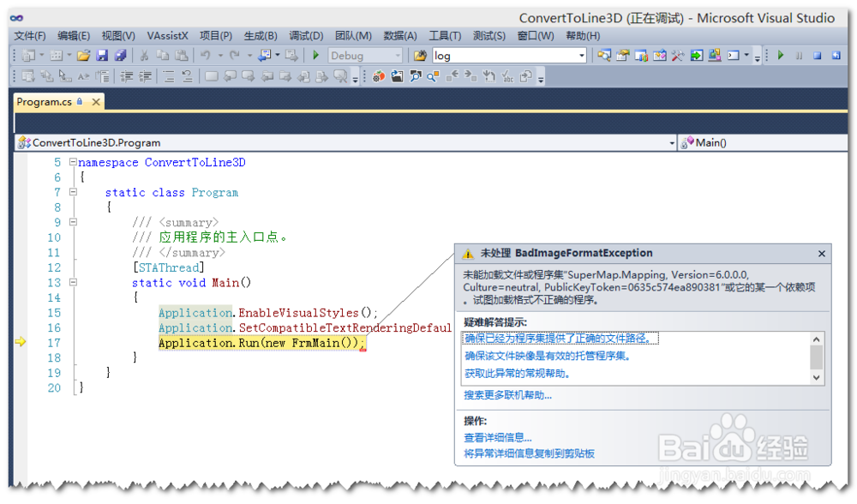This screenshot has height=504, width=857.
Task: Click the Start Page green arrow icon
Action: tap(696, 55)
